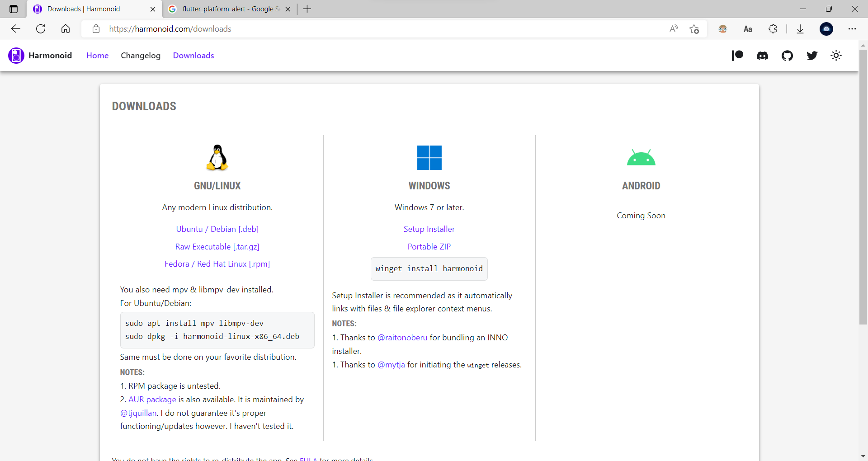Click the WINDOWS heading

point(429,186)
